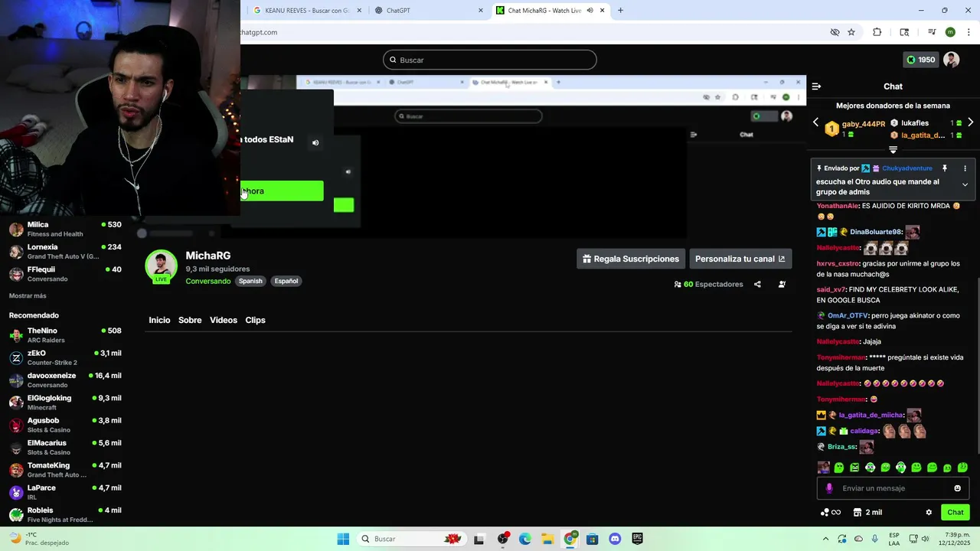Open the Inicio channel tab
The image size is (980, 551).
pos(159,320)
